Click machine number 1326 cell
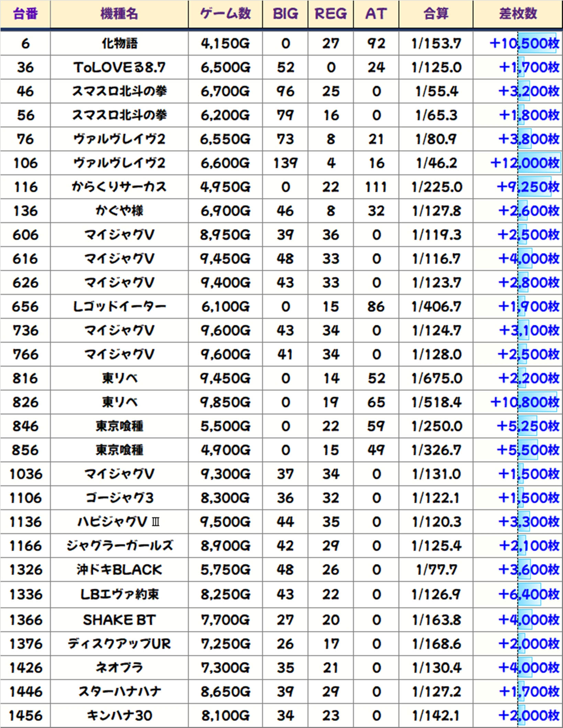This screenshot has width=563, height=728. click(25, 570)
